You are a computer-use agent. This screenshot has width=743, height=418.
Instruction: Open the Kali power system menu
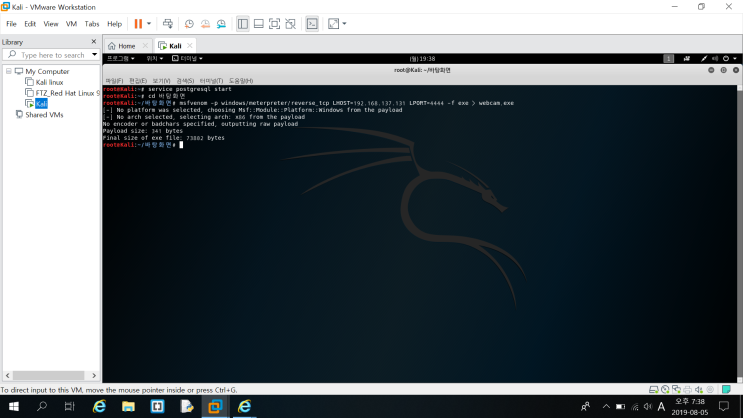[x=729, y=58]
